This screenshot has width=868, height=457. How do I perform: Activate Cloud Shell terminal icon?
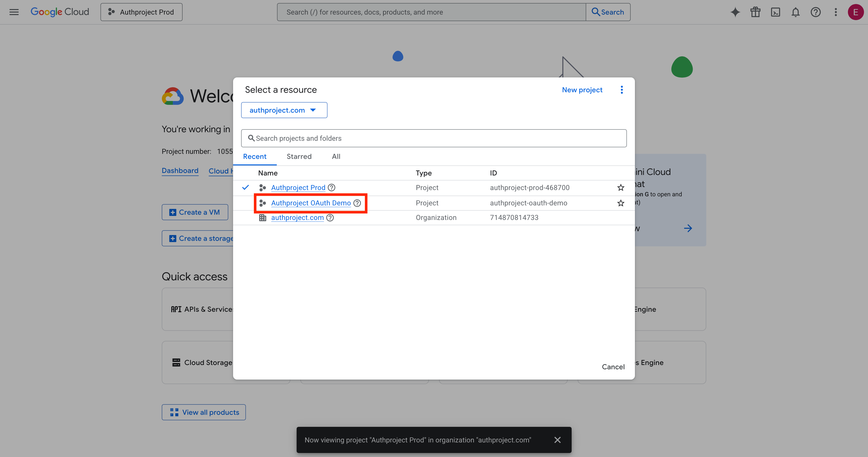(775, 12)
